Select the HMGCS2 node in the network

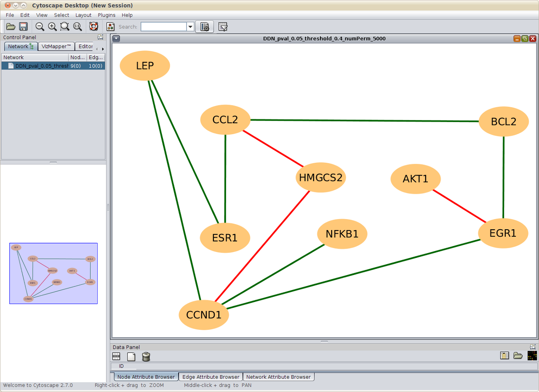320,178
